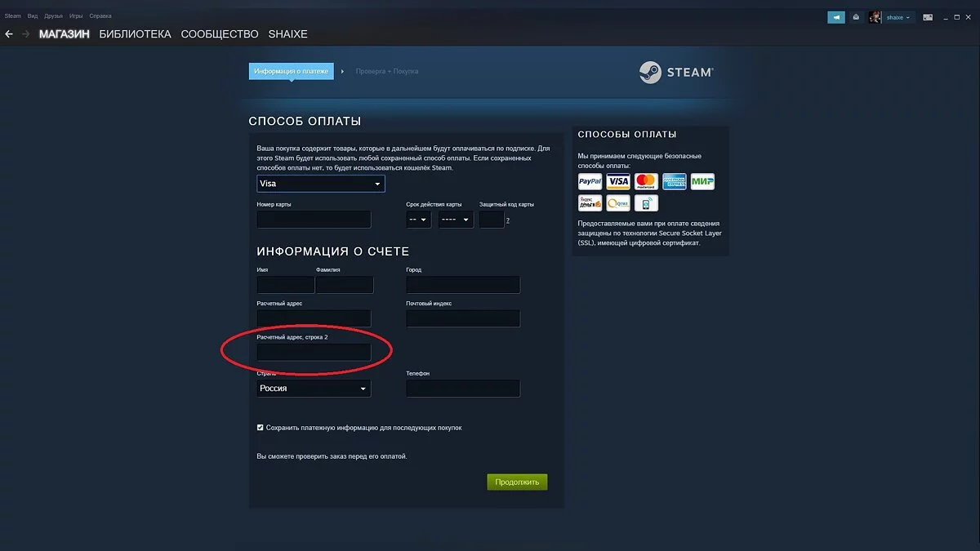
Task: Switch to Big Picture mode icon
Action: coord(928,16)
